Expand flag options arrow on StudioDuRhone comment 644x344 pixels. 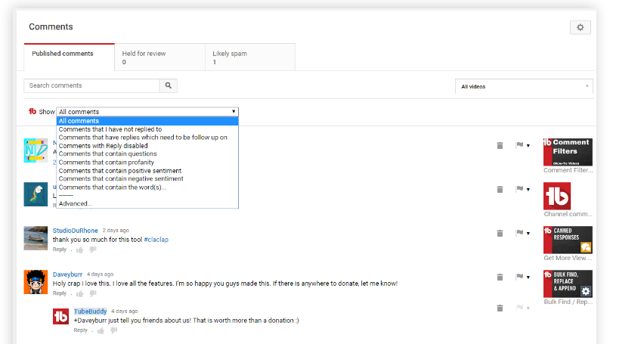click(x=528, y=234)
